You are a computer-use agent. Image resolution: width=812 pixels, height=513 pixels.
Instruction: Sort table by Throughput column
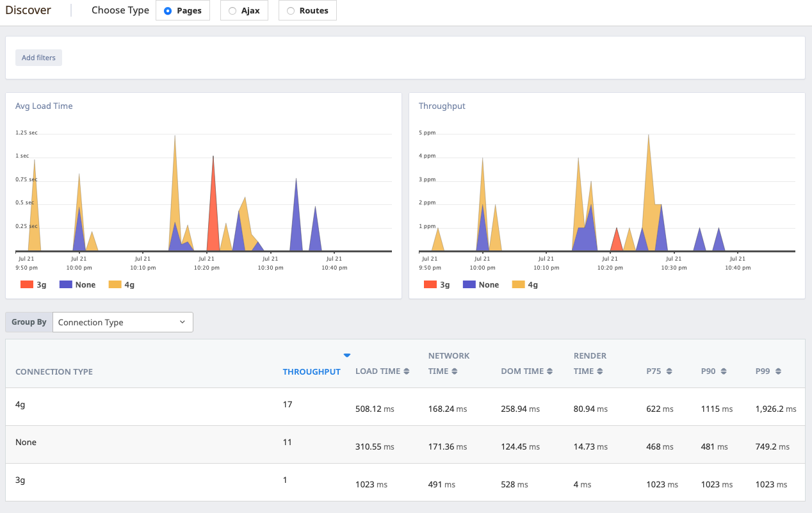(311, 371)
